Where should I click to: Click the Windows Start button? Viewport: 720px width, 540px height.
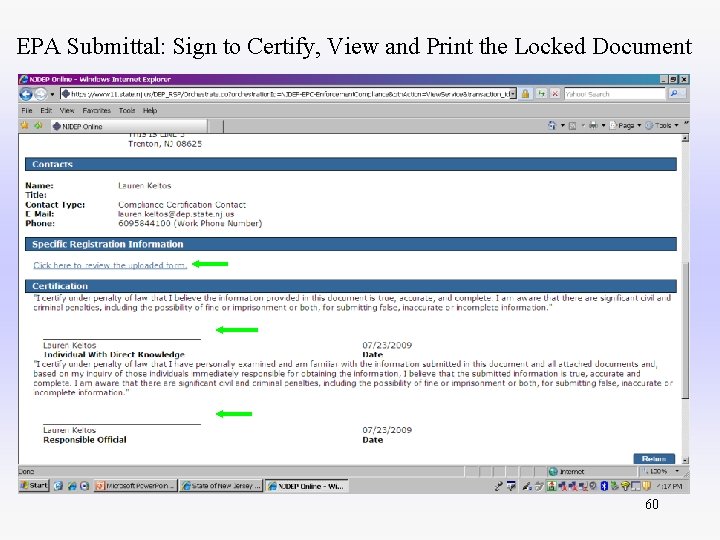click(34, 485)
